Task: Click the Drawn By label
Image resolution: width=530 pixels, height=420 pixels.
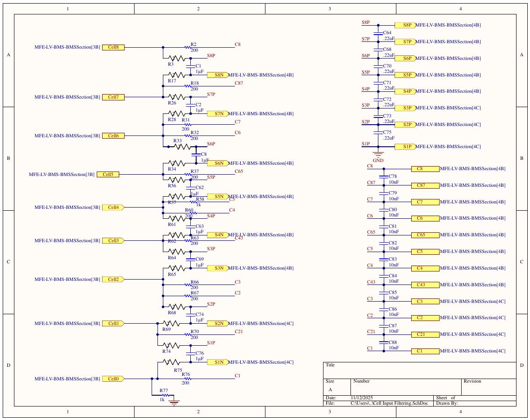Action: pyautogui.click(x=447, y=403)
